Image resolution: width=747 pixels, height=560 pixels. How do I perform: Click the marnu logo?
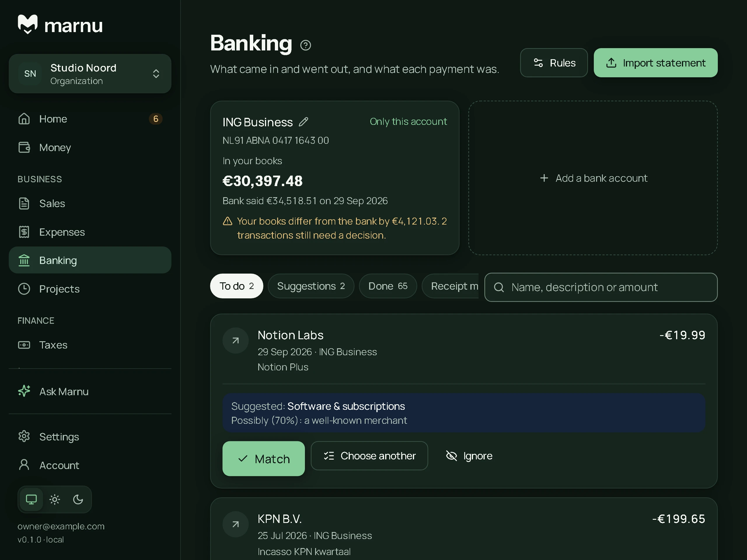click(x=60, y=24)
